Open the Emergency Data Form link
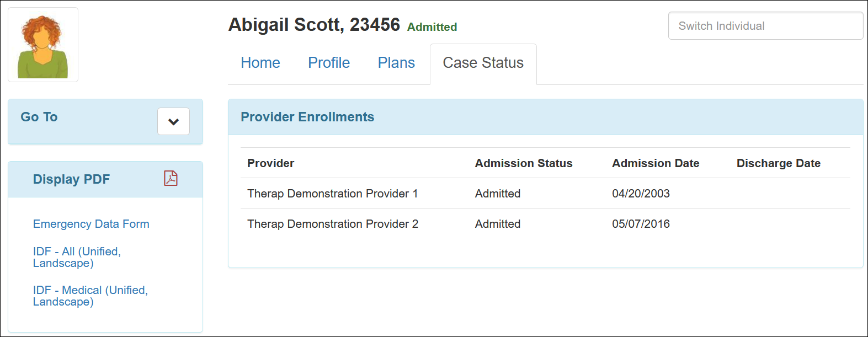The image size is (868, 337). 91,224
